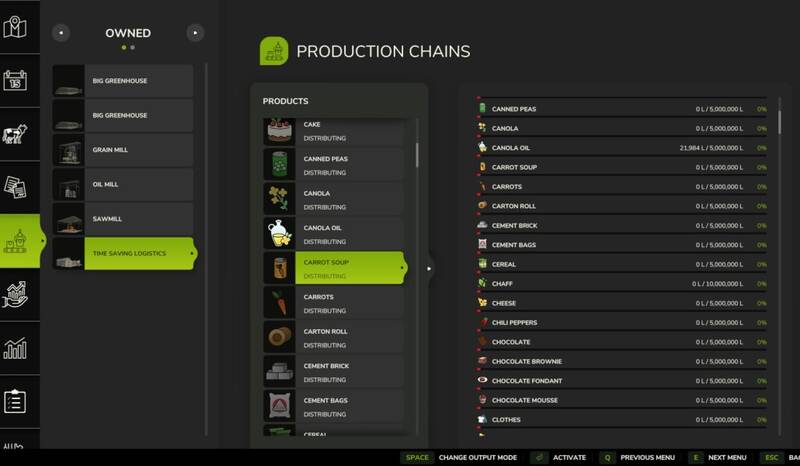This screenshot has width=800, height=466.
Task: Select the production chains factory sidebar icon
Action: coord(15,241)
